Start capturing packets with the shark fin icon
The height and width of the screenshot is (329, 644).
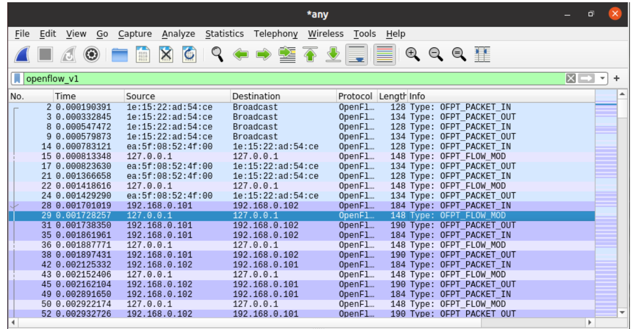(22, 54)
